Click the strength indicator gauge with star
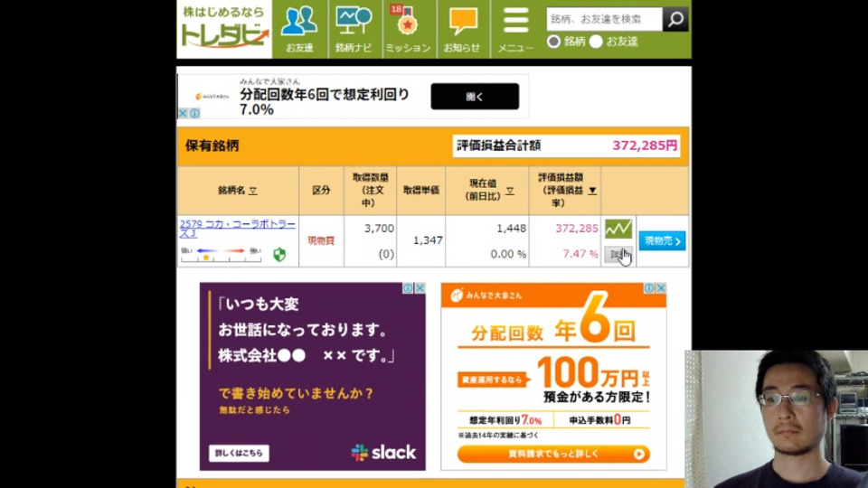Image resolution: width=868 pixels, height=488 pixels. pyautogui.click(x=221, y=255)
